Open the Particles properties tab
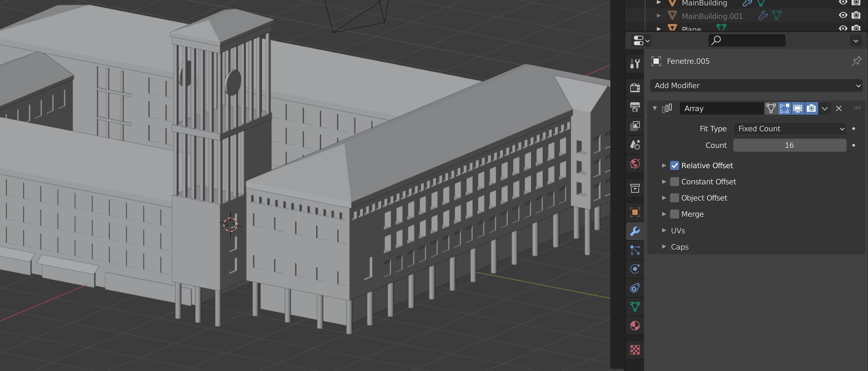The width and height of the screenshot is (868, 371). (x=635, y=250)
